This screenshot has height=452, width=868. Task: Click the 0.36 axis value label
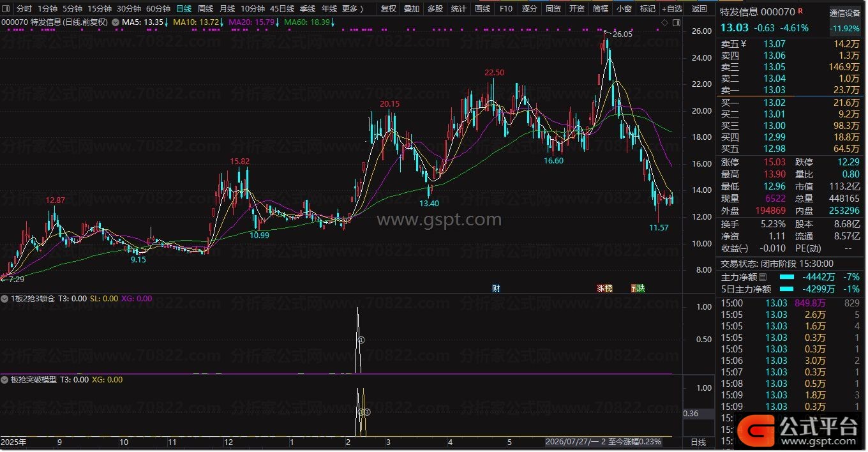pos(699,414)
